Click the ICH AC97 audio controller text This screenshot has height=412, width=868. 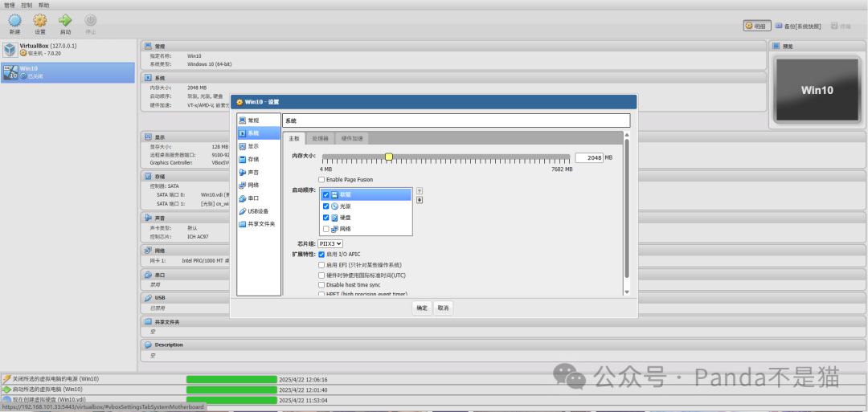199,237
